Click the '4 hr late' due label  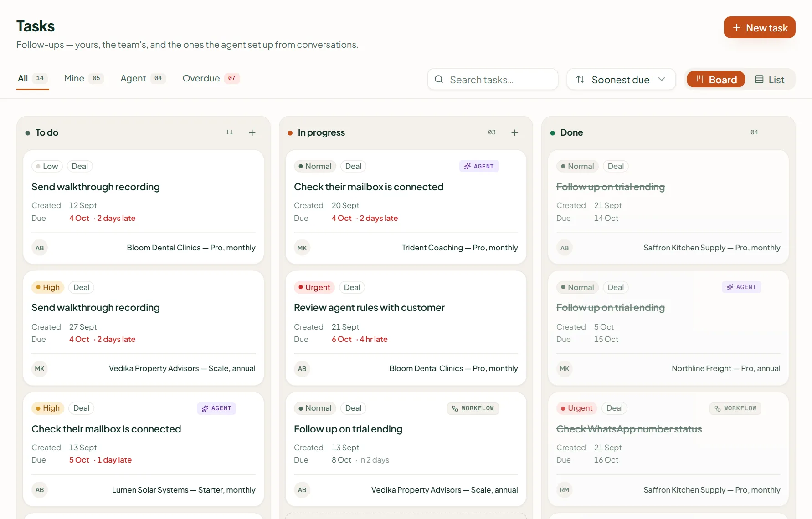pos(373,339)
